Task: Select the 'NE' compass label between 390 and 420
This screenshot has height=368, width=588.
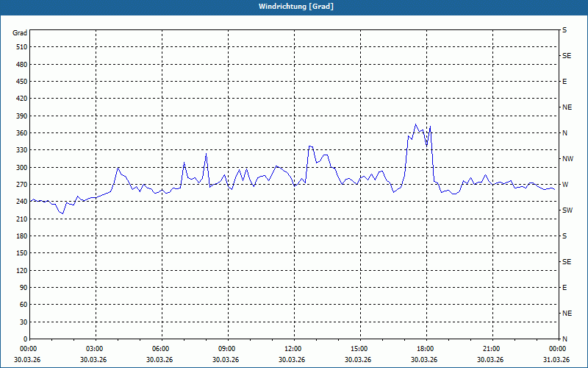Action: [567, 107]
